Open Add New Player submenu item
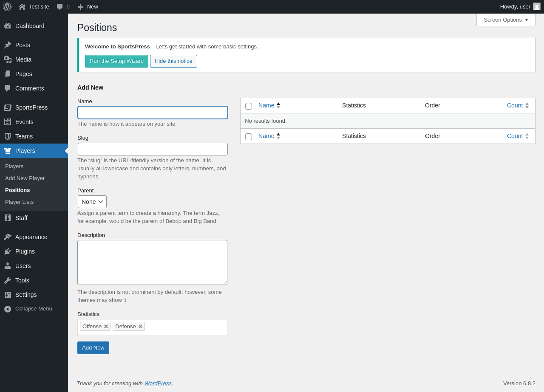The width and height of the screenshot is (544, 392). tap(25, 178)
